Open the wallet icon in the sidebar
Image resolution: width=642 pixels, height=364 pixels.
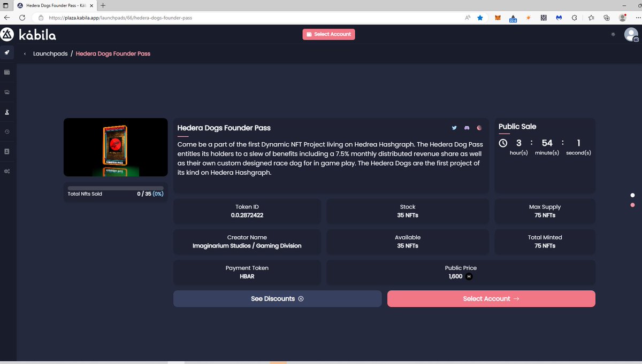click(x=7, y=72)
